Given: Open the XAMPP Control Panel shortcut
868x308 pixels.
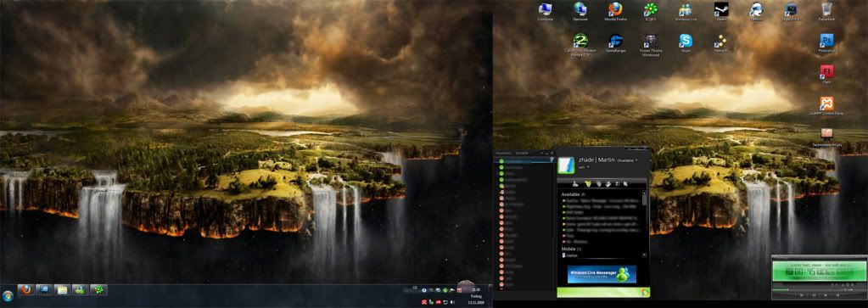Looking at the screenshot, I should click(826, 106).
